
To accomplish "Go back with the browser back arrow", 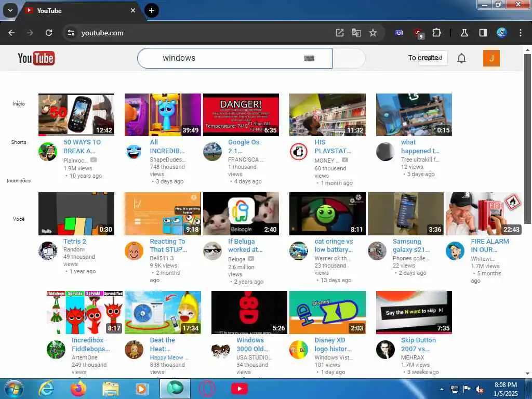I will click(11, 33).
